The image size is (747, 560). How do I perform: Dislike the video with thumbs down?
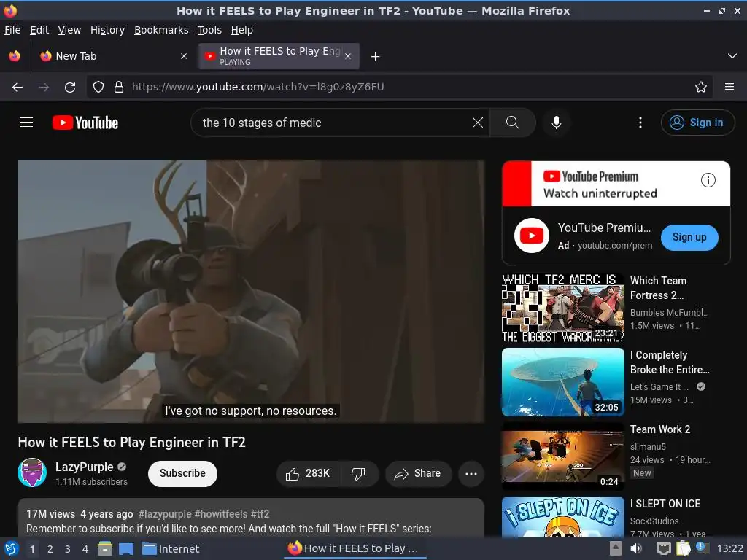click(x=359, y=473)
